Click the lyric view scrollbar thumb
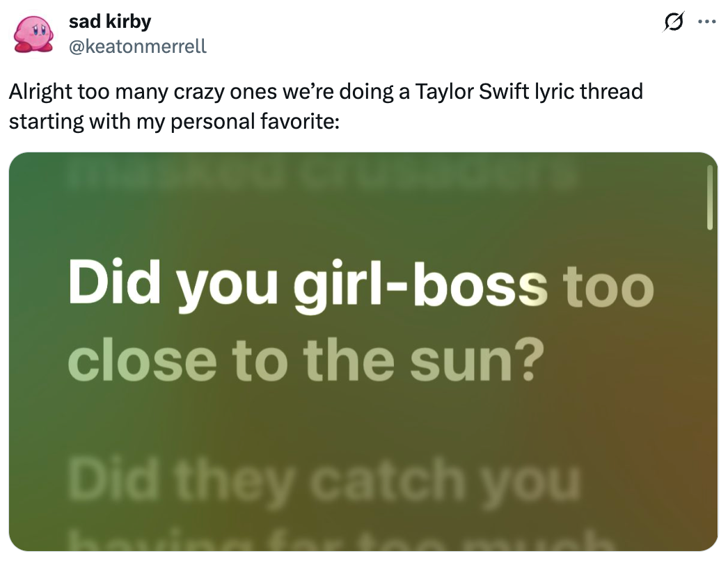Image resolution: width=728 pixels, height=565 pixels. click(709, 198)
